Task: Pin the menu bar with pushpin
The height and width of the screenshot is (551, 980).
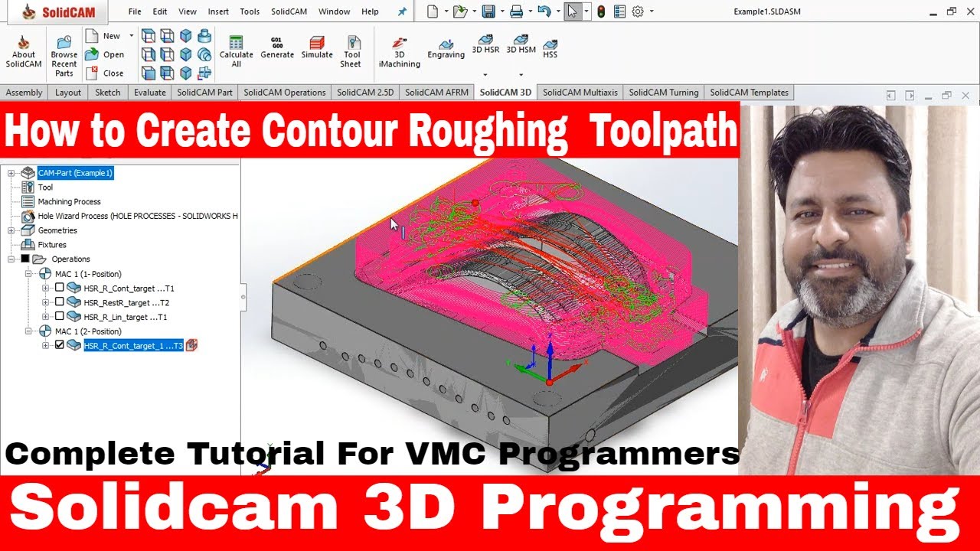Action: click(402, 11)
